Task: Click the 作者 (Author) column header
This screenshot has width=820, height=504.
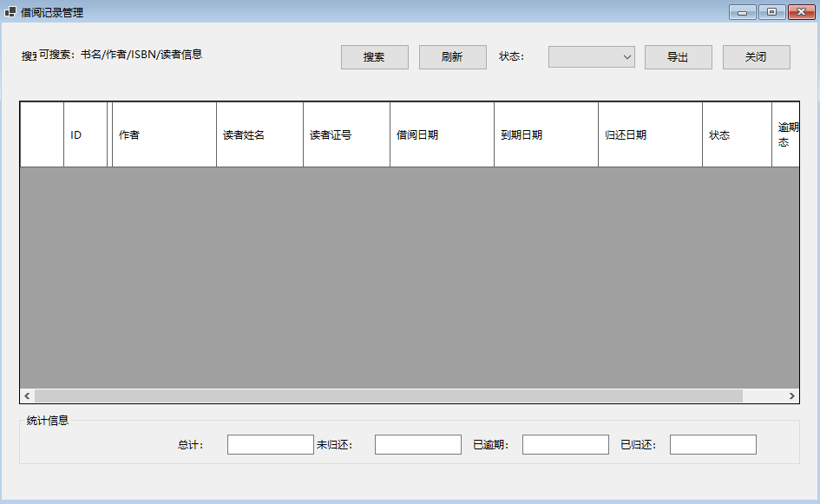Action: coord(162,134)
